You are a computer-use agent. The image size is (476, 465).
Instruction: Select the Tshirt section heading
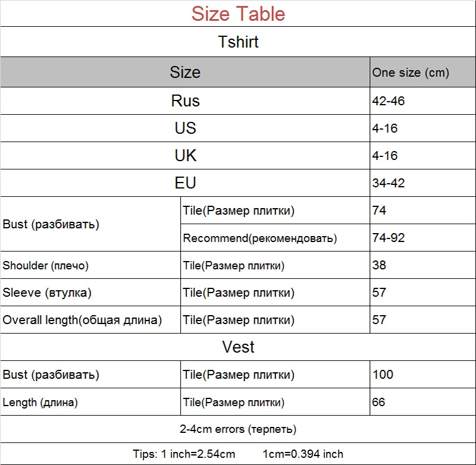click(x=238, y=42)
